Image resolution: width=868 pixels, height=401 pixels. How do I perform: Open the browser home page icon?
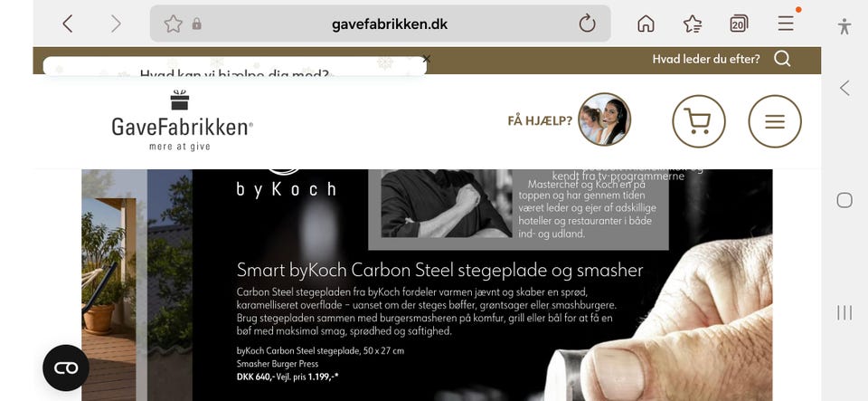(646, 24)
